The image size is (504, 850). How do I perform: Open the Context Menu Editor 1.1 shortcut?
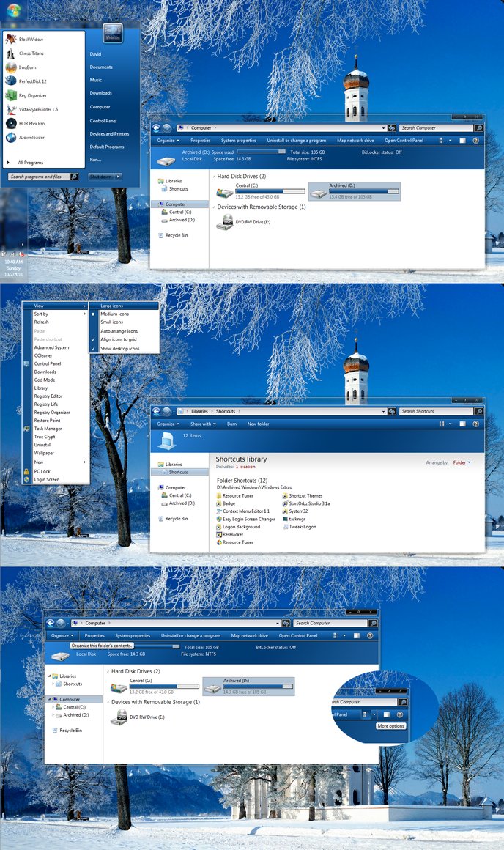click(x=245, y=511)
